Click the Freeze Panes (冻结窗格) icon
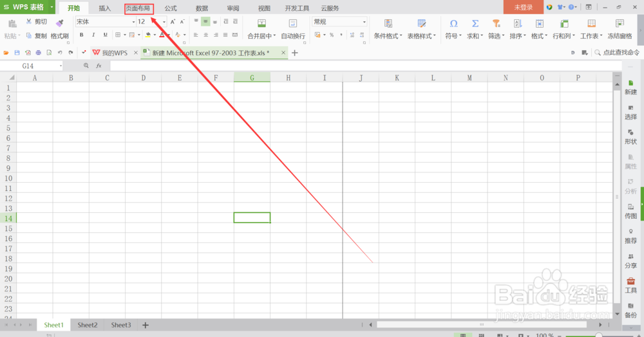644x337 pixels. click(x=620, y=23)
